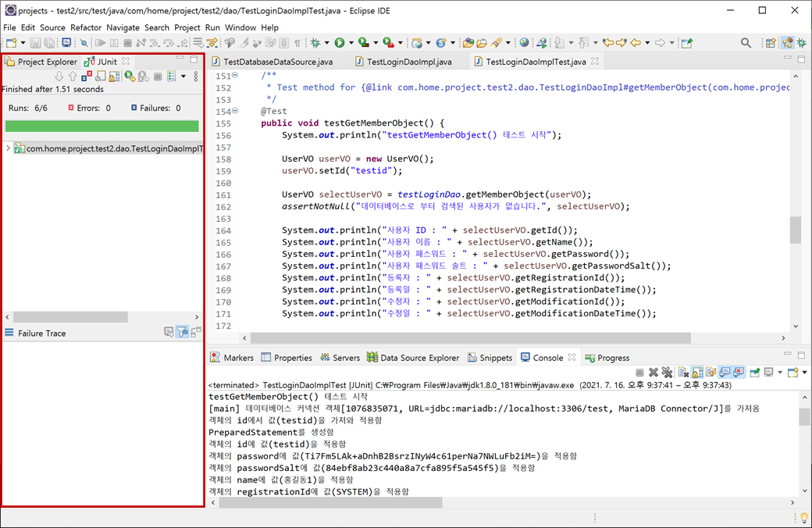Switch to Project Explorer tab

coord(41,62)
